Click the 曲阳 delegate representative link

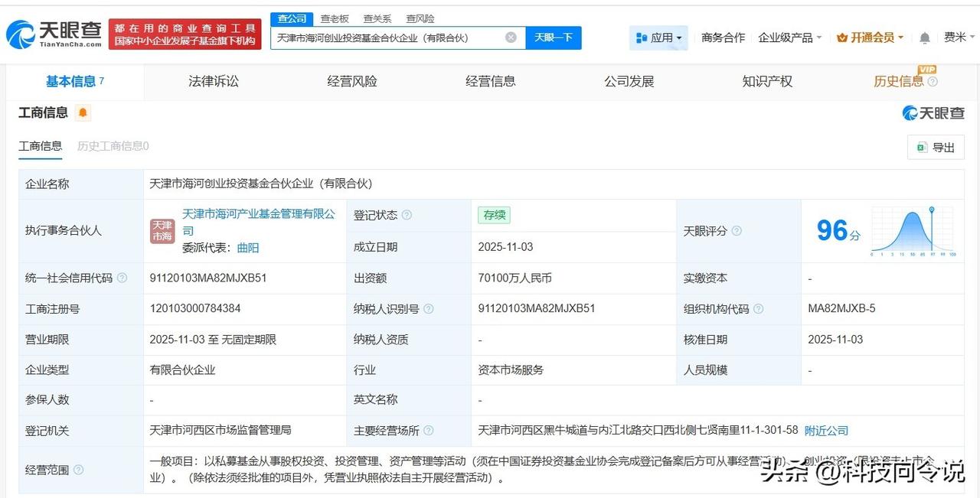pyautogui.click(x=248, y=247)
